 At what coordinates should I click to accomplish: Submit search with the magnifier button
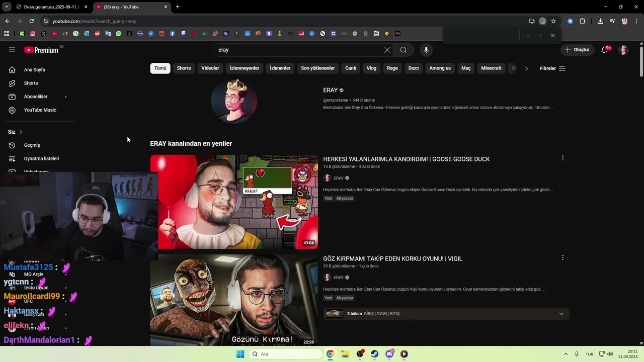[x=404, y=50]
